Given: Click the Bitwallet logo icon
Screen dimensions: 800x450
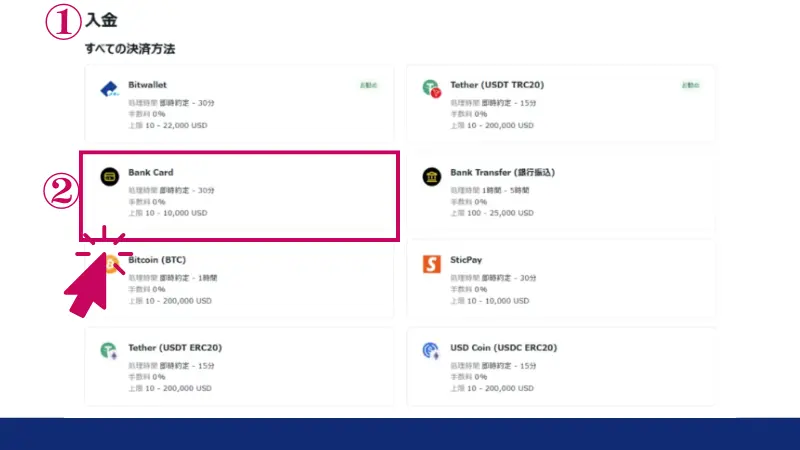Looking at the screenshot, I should click(x=109, y=89).
